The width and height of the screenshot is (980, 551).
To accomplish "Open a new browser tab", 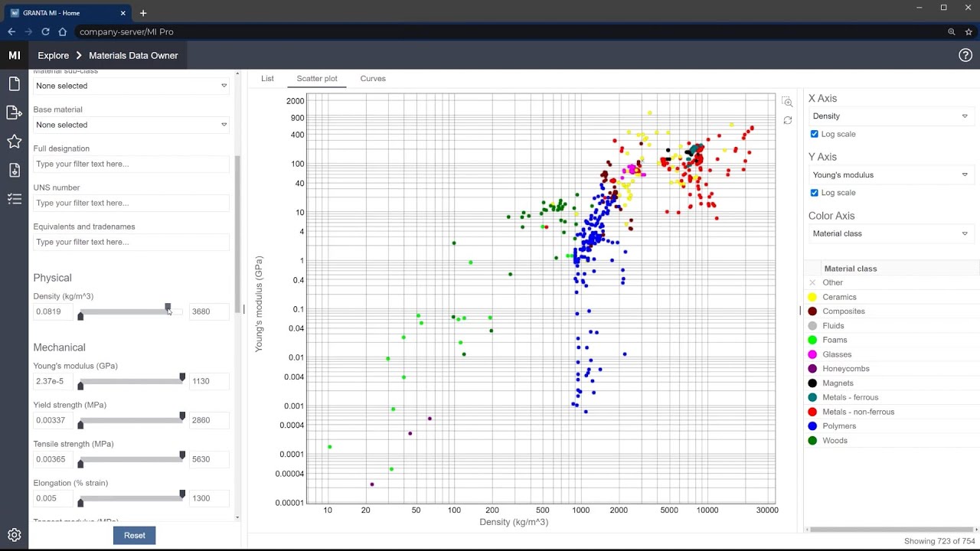I will (143, 13).
